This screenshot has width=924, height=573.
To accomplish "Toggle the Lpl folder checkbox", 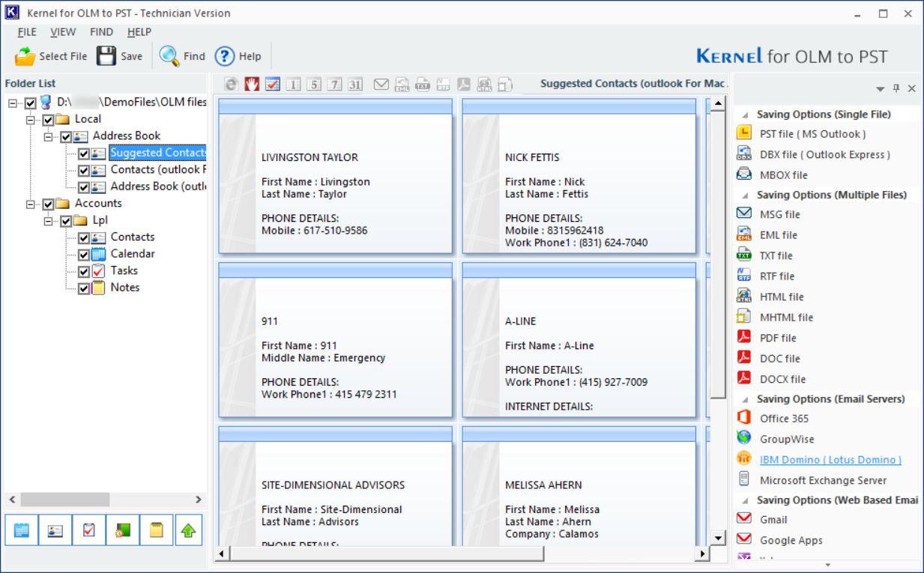I will 66,221.
